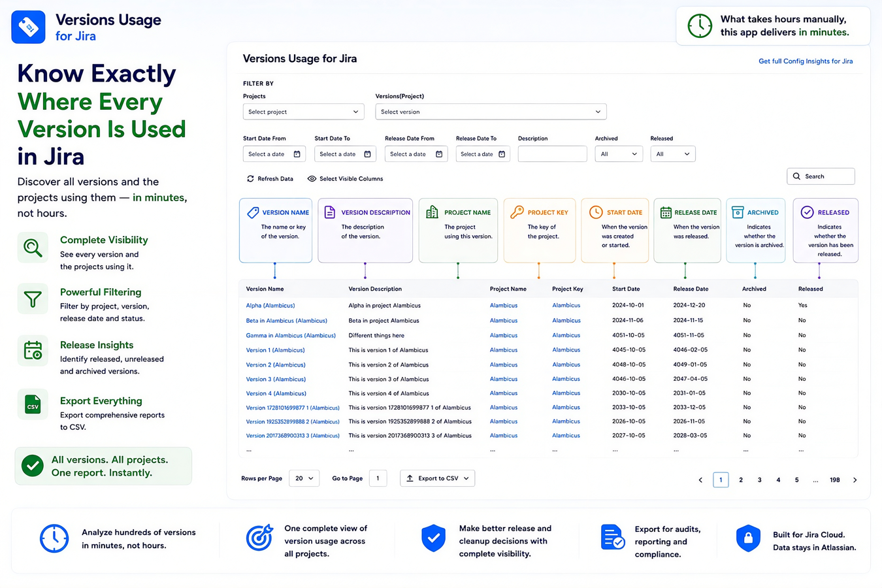This screenshot has height=588, width=882.
Task: Change Rows per Page dropdown value
Action: [304, 478]
